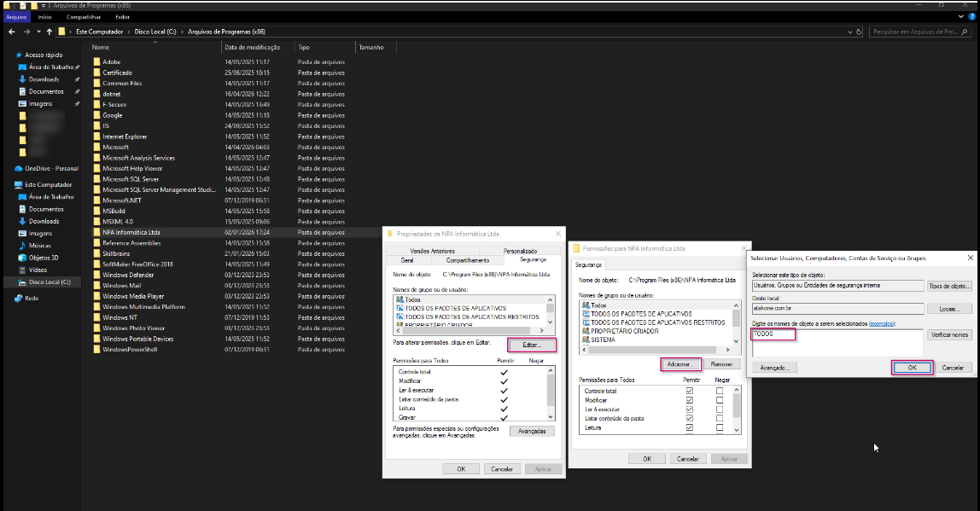Click horizontal scrollbar of Permissões user list
Screen dimensions: 980x511
pos(656,350)
